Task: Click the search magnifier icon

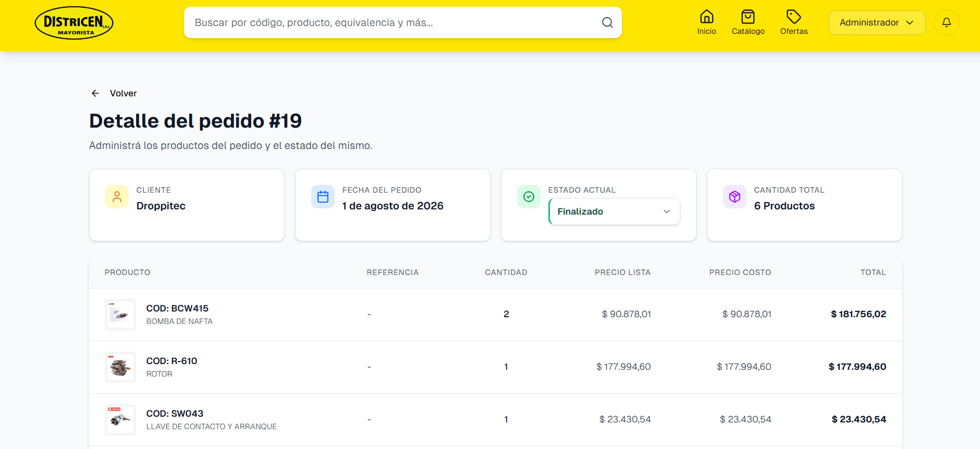Action: click(x=607, y=22)
